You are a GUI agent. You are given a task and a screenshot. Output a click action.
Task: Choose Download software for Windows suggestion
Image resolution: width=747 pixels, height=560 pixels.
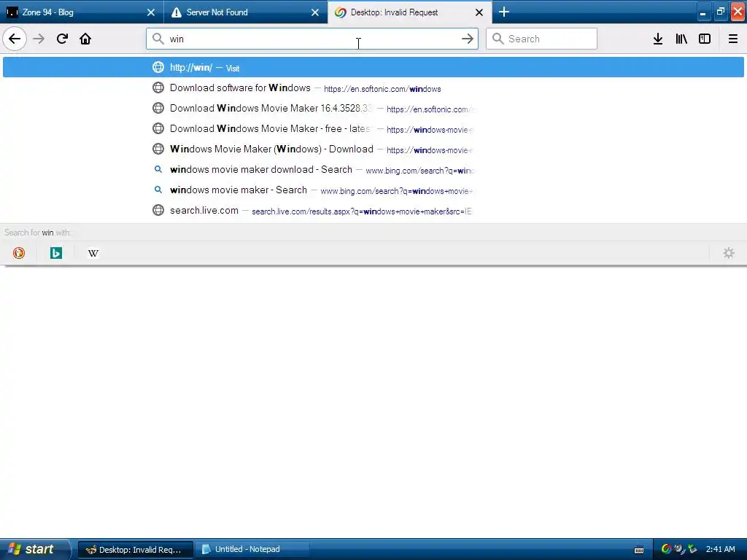click(373, 88)
